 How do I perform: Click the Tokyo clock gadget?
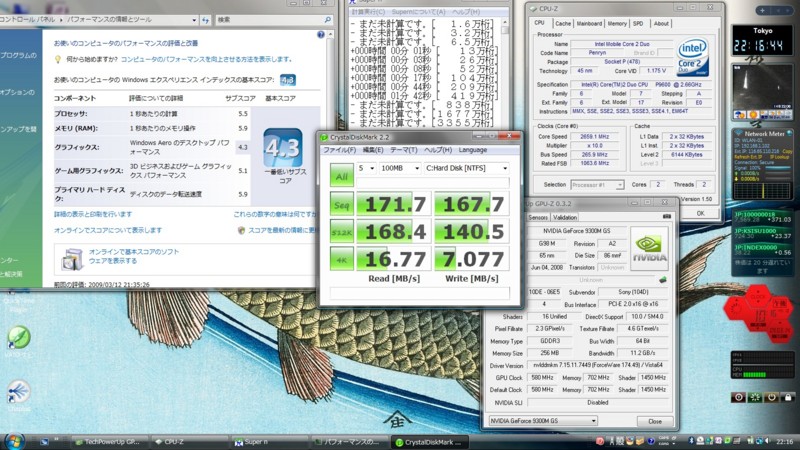point(762,42)
